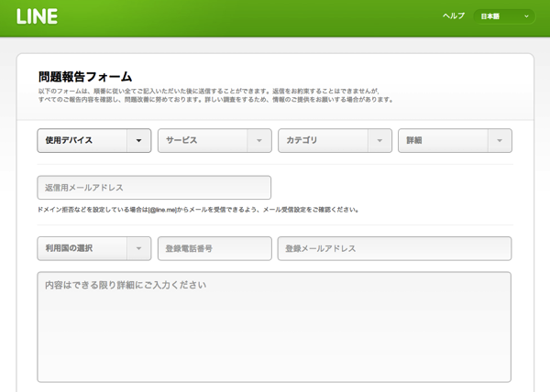Click the 問題報告フォーム heading
Image resolution: width=550 pixels, height=392 pixels.
tap(85, 77)
